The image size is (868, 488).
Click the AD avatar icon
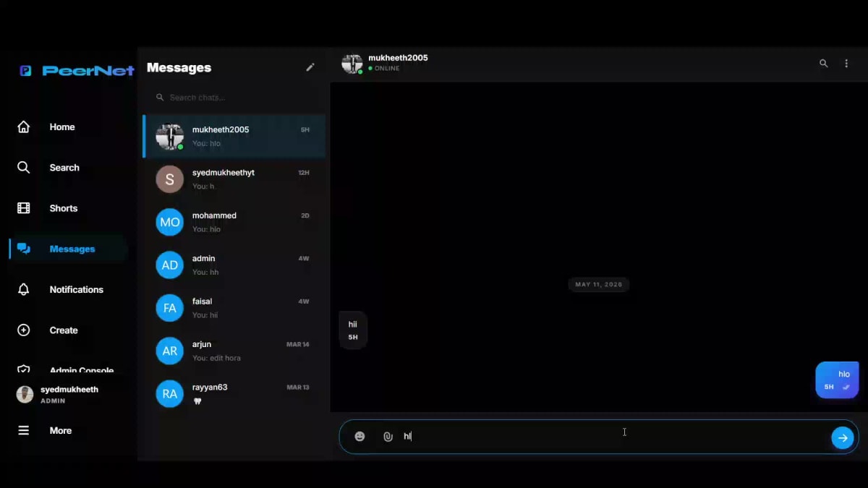(170, 265)
